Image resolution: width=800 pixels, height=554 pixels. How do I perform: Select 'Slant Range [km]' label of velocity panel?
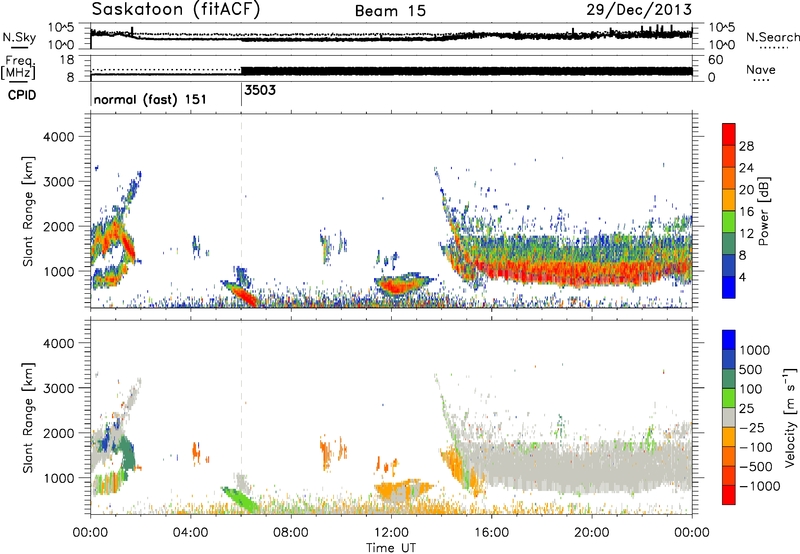click(x=28, y=417)
